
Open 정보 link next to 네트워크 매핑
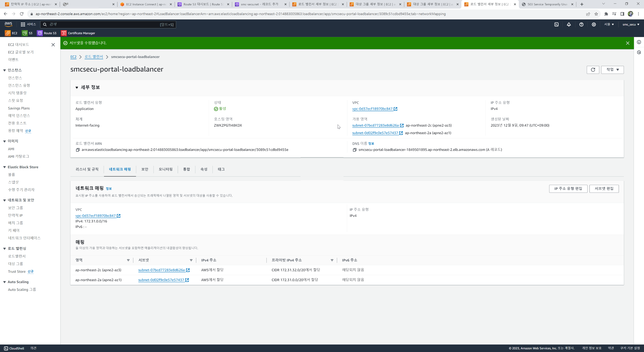(109, 189)
